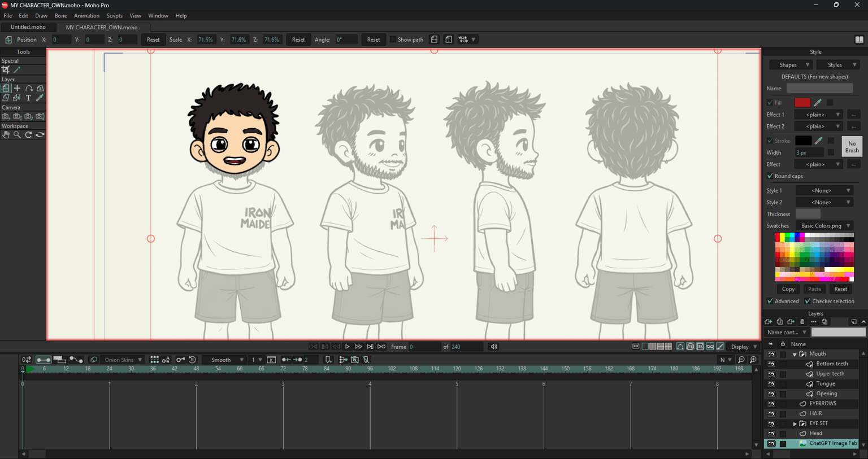Select the Rotate Workspace tool

coord(29,135)
